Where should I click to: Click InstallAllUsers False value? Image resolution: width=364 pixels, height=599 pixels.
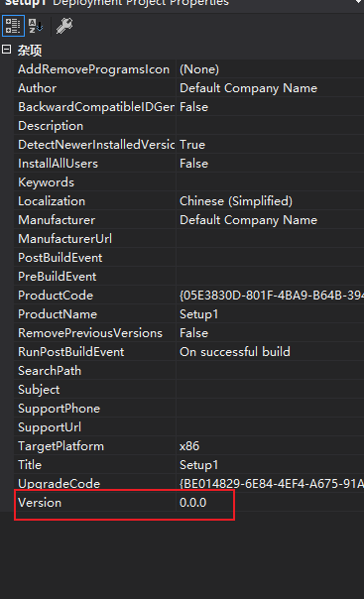[193, 163]
